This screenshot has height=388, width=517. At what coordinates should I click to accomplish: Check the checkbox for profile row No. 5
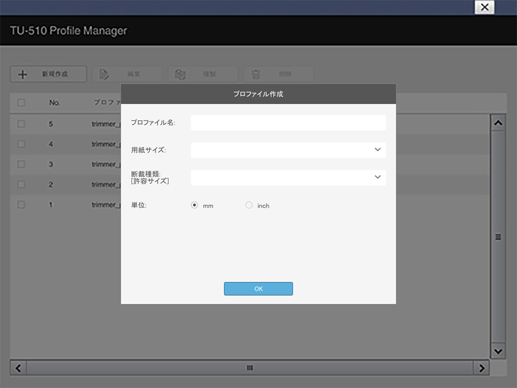point(21,124)
